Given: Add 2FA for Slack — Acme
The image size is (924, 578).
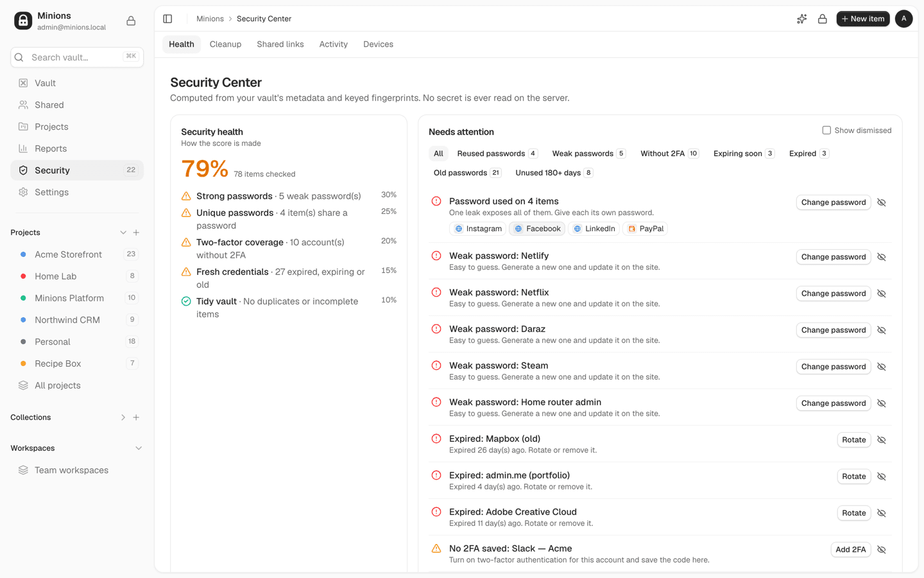Looking at the screenshot, I should coord(851,550).
